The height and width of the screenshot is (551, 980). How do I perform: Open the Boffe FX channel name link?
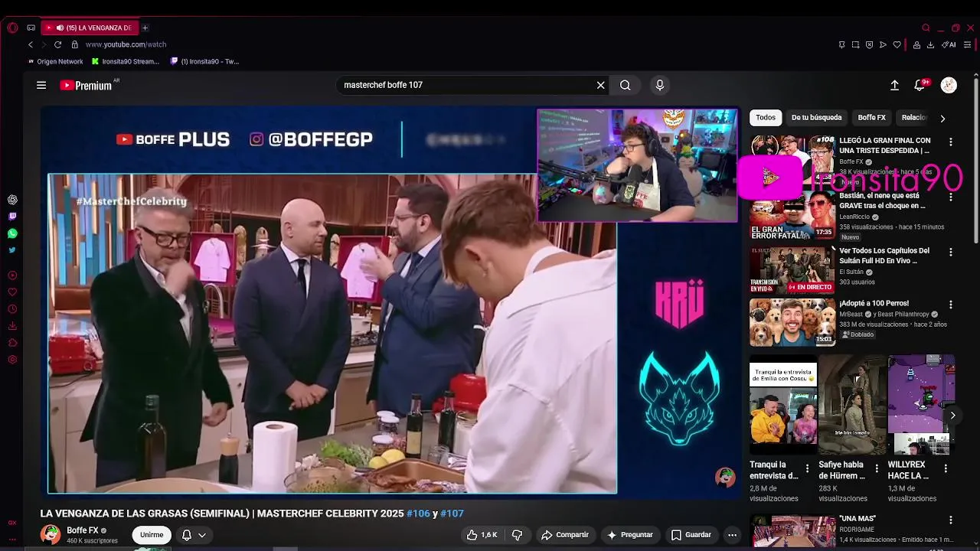tap(83, 530)
